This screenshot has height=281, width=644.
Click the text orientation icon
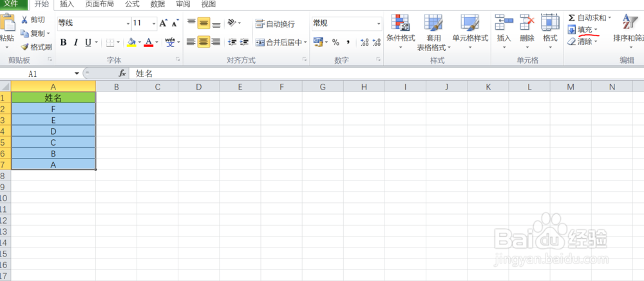(232, 23)
